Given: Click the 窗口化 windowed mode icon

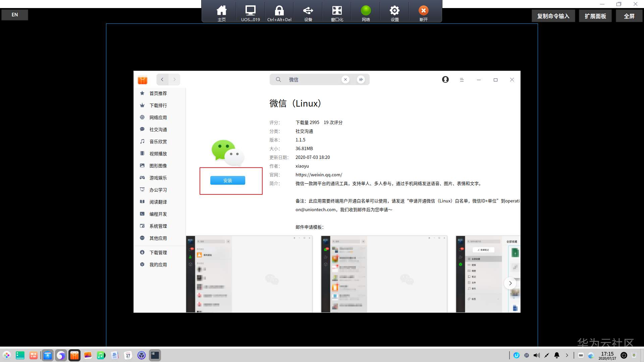Looking at the screenshot, I should (x=337, y=13).
